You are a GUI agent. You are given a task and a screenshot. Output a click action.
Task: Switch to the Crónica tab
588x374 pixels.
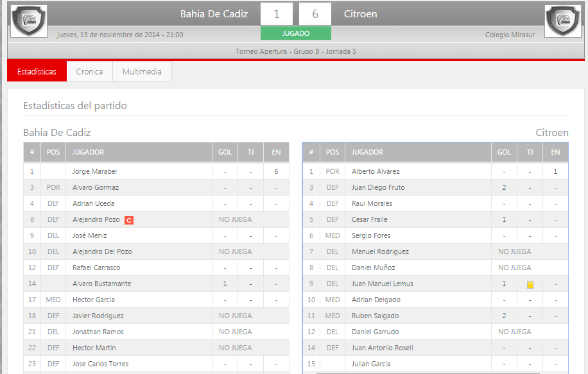[x=89, y=72]
